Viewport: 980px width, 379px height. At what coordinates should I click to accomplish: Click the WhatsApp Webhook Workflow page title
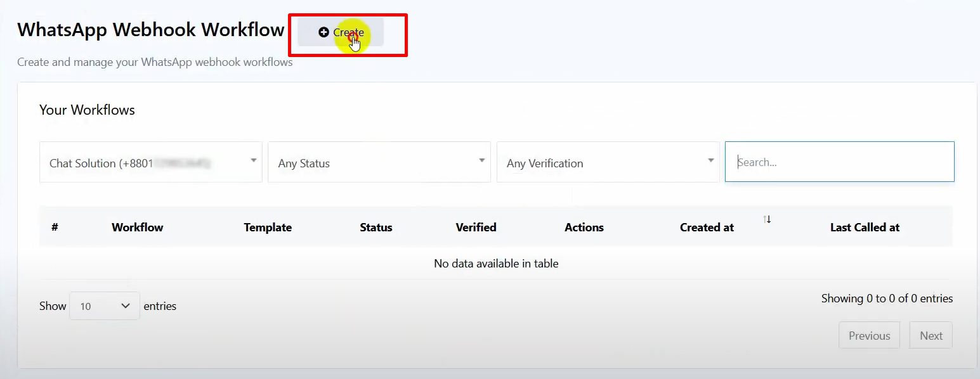151,30
